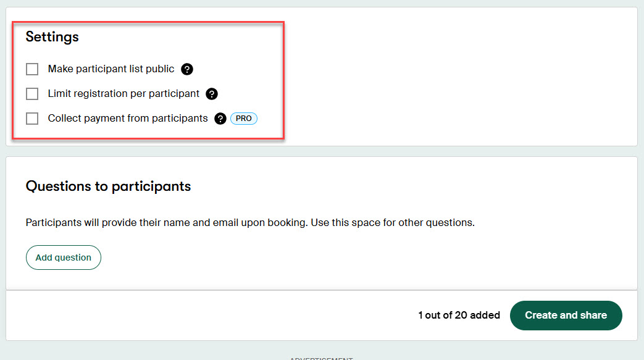Click the PRO badge next to payment option
644x360 pixels.
[x=243, y=118]
